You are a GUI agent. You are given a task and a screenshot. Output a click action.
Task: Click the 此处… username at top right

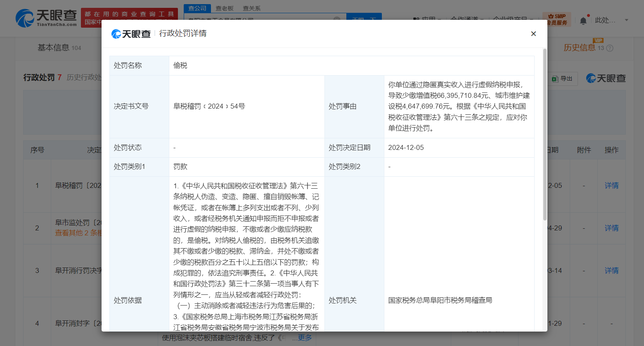tap(605, 20)
